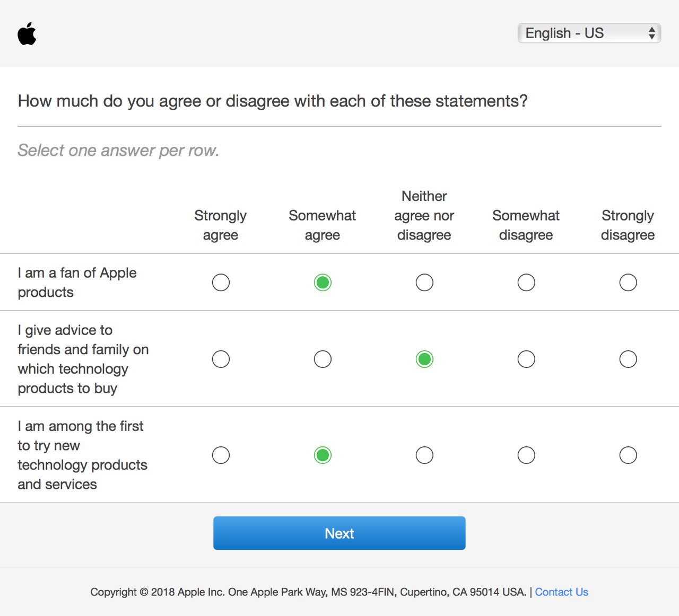Select Strongly agree for giving advice statement
This screenshot has width=679, height=616.
click(221, 359)
